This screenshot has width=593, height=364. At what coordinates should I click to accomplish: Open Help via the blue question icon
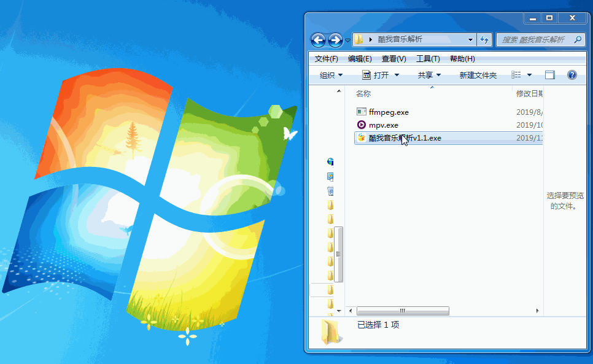tap(572, 75)
